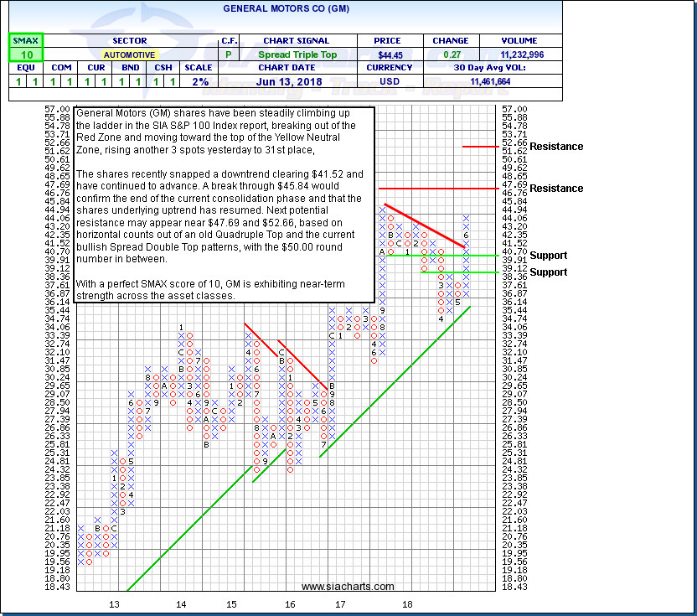Image resolution: width=697 pixels, height=616 pixels.
Task: Click the 0.27 change value
Action: [449, 54]
